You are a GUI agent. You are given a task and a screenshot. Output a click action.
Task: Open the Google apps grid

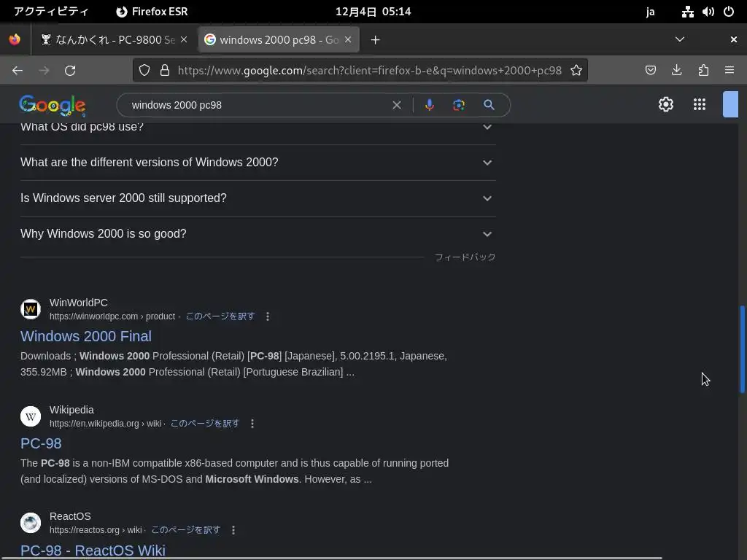(x=700, y=104)
